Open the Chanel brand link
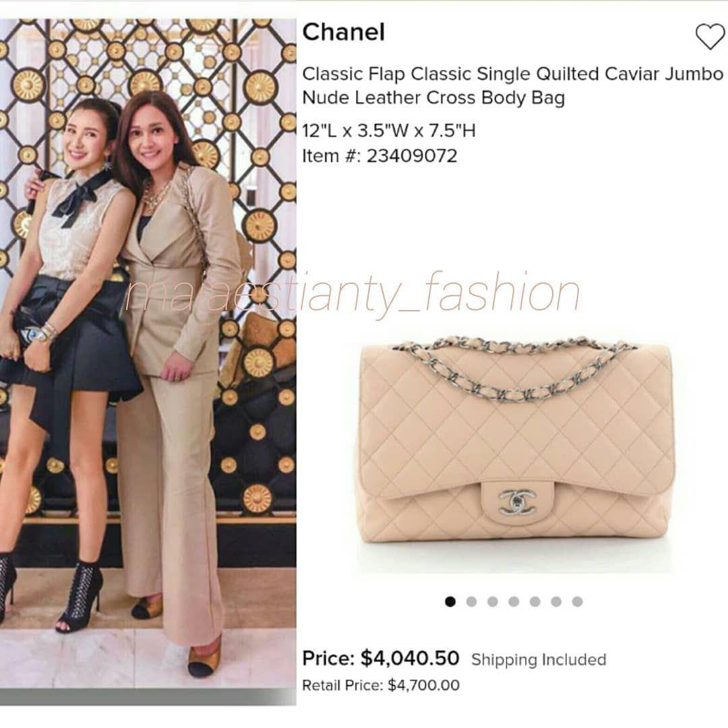The image size is (728, 728). (x=344, y=32)
